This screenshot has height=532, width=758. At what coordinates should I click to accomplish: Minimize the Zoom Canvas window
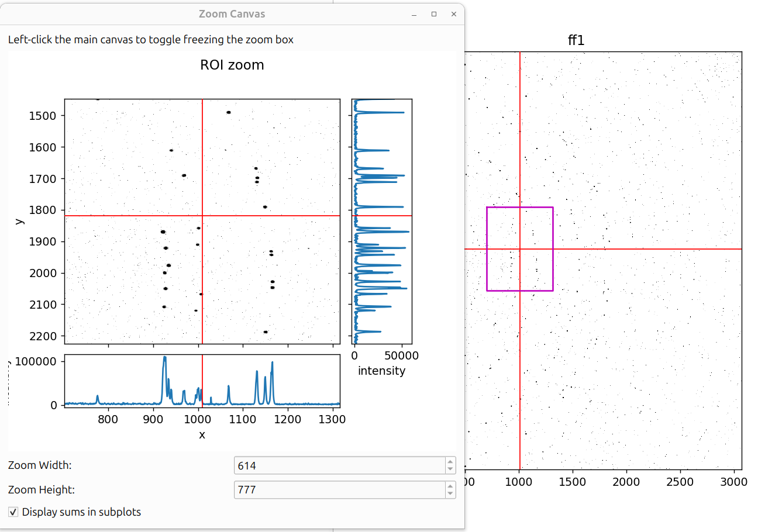coord(414,14)
